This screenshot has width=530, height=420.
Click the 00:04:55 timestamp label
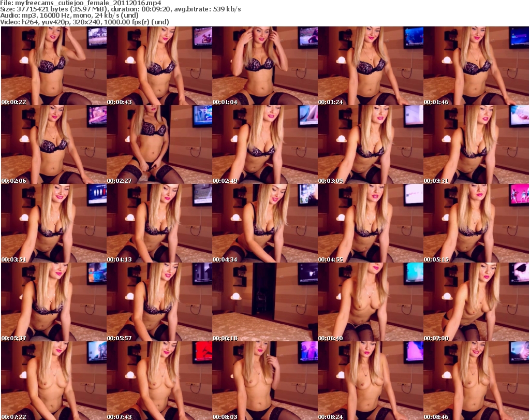pyautogui.click(x=331, y=259)
